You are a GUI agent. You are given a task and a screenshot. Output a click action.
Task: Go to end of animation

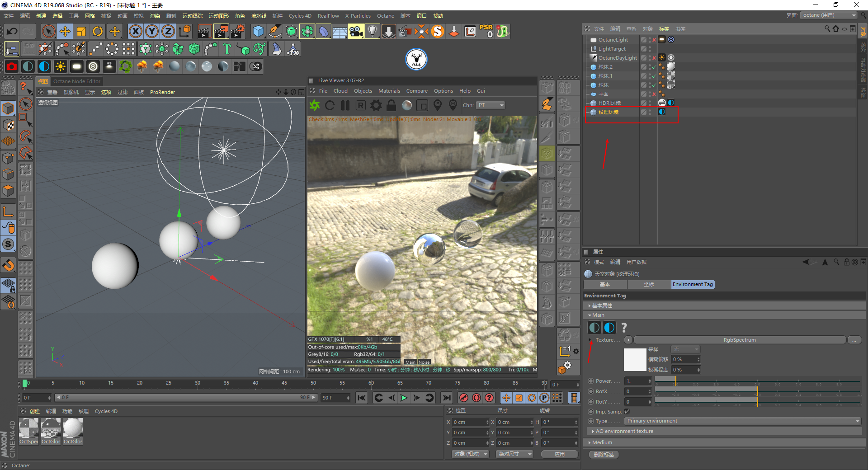(x=447, y=398)
